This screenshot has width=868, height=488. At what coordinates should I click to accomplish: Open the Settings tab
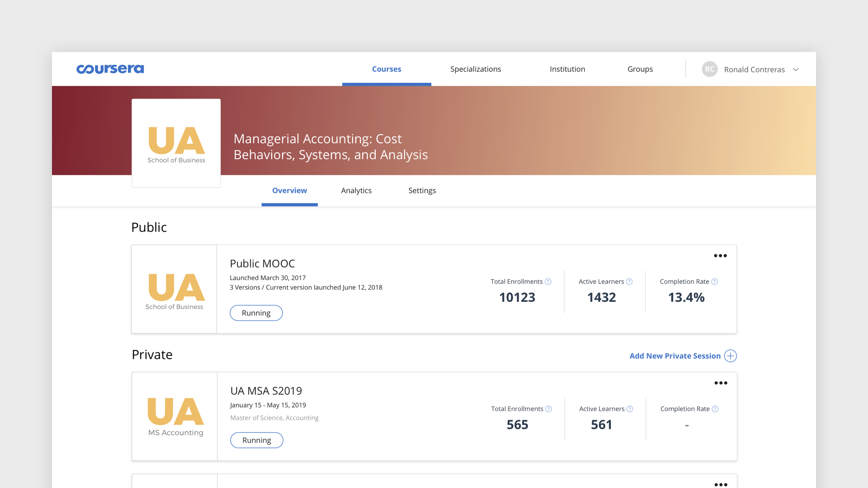[x=422, y=191]
